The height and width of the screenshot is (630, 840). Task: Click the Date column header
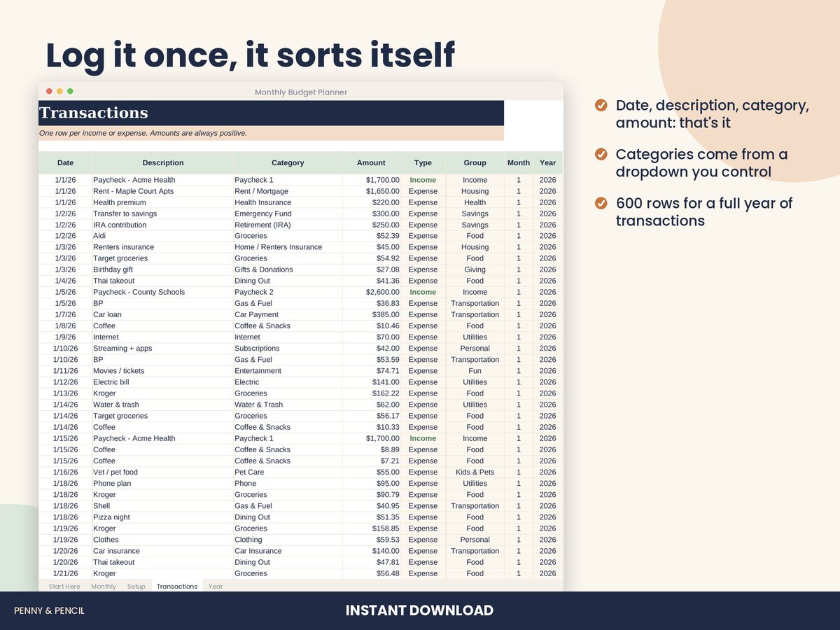(x=65, y=163)
